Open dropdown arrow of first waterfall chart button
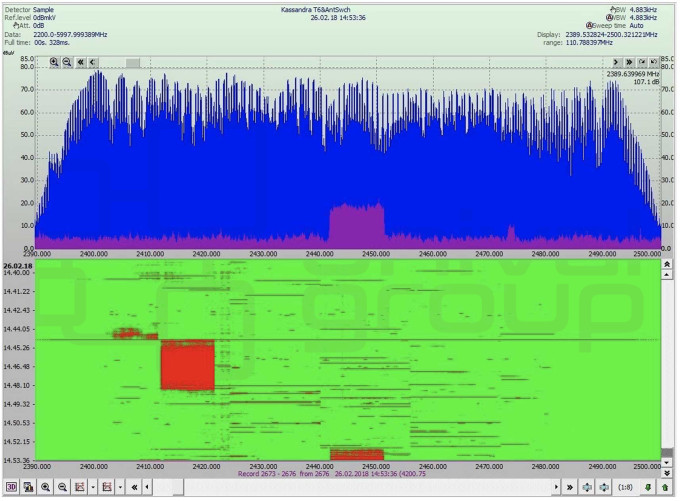Screen dimensions: 680x501 (91, 487)
